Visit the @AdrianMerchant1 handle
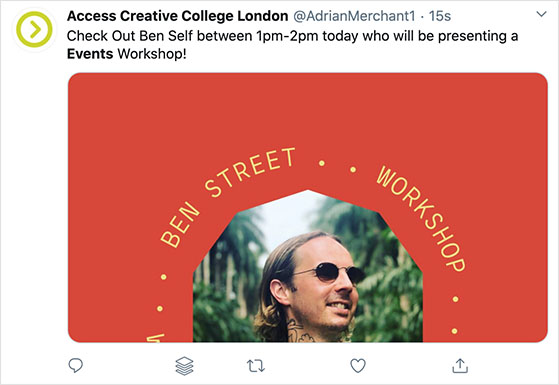The height and width of the screenshot is (385, 559). (354, 16)
